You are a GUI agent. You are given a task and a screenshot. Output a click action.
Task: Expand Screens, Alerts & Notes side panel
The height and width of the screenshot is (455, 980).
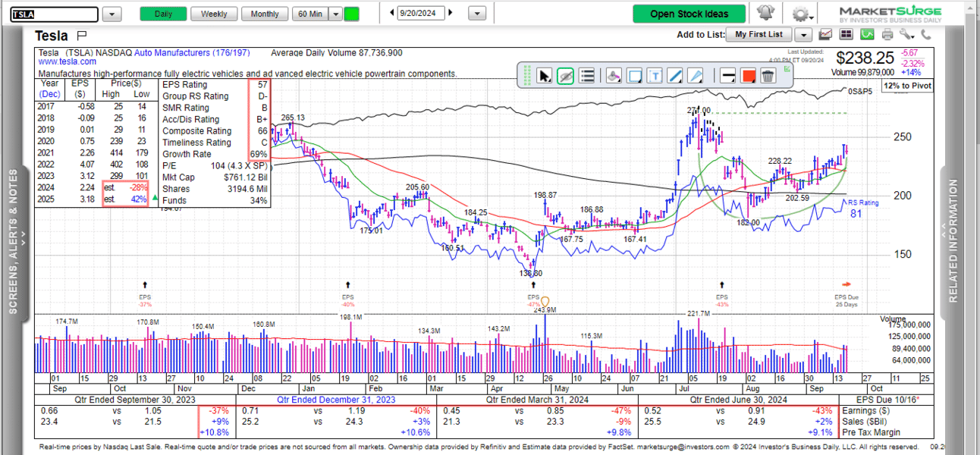14,243
